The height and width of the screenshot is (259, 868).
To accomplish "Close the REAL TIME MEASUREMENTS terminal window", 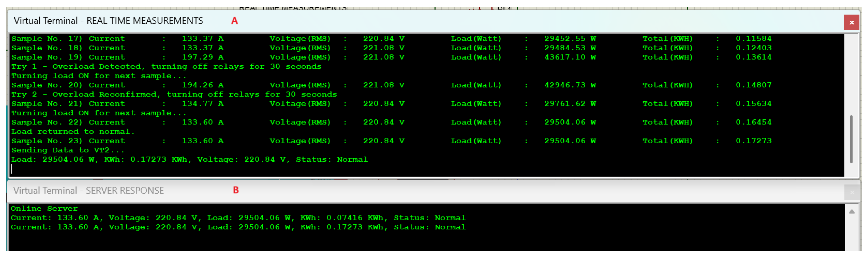I will coord(851,23).
